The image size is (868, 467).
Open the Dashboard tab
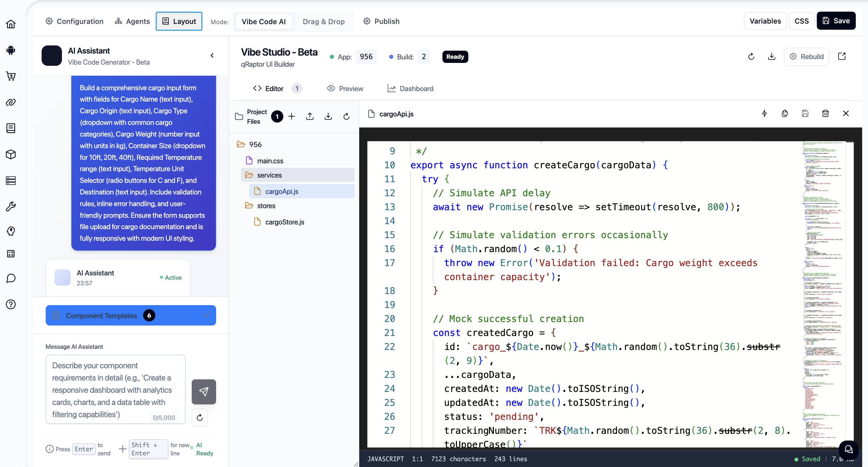point(410,89)
